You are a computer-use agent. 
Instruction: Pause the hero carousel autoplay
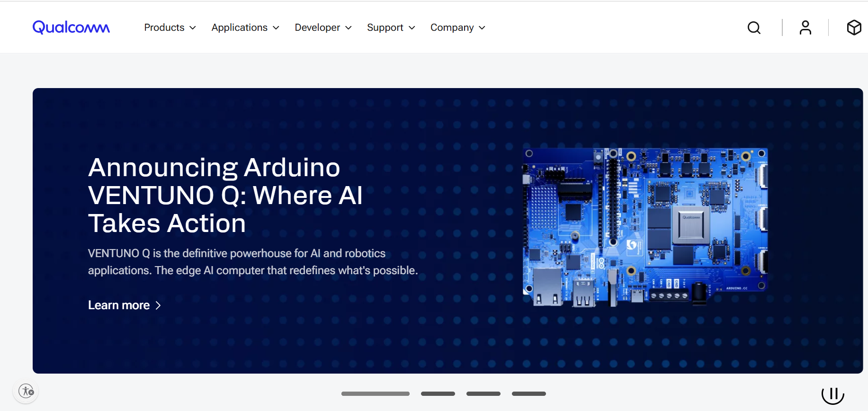[x=832, y=394]
